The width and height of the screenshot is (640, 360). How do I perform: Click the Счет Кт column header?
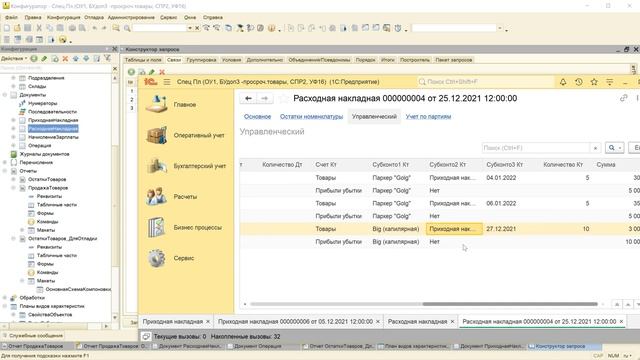pos(325,165)
